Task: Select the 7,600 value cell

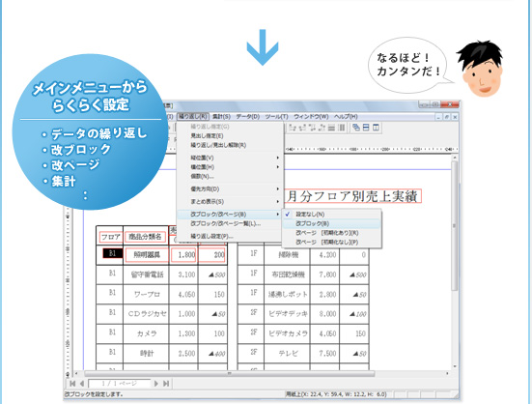Action: coord(325,274)
